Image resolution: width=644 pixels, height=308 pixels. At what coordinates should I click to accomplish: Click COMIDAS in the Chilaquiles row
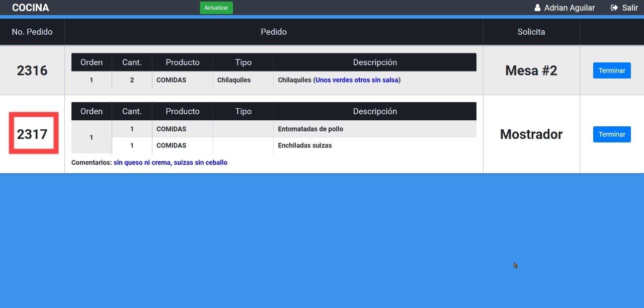172,80
